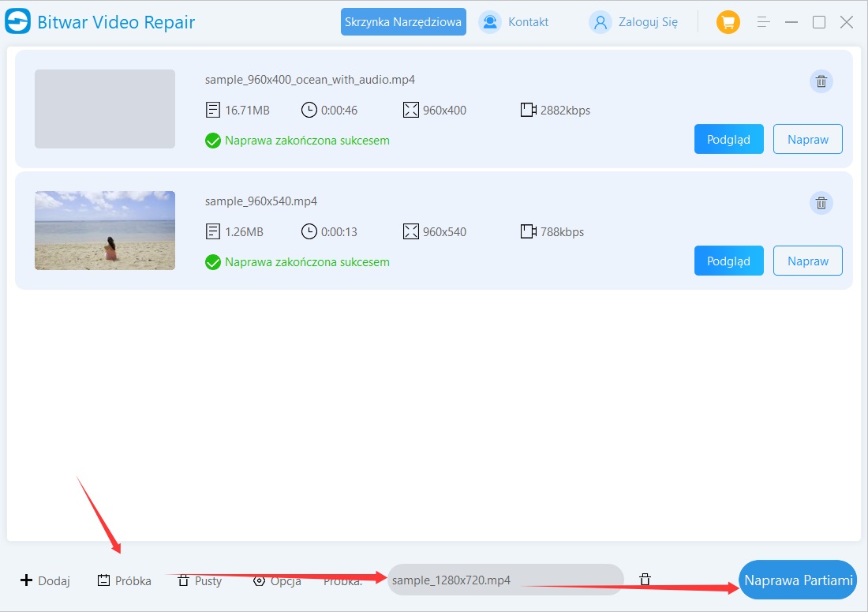Remove the sample_1280x720 sample file
Viewport: 868px width, 612px height.
645,580
